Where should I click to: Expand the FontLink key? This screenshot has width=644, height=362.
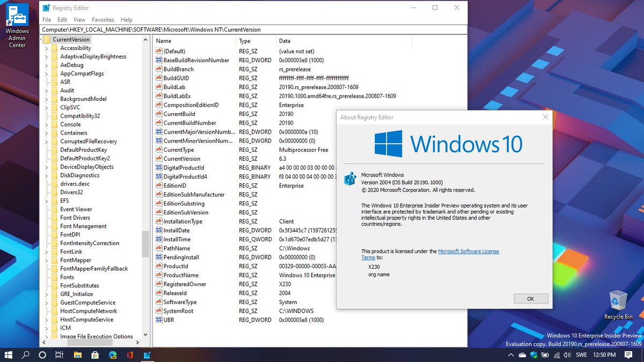[x=47, y=252]
